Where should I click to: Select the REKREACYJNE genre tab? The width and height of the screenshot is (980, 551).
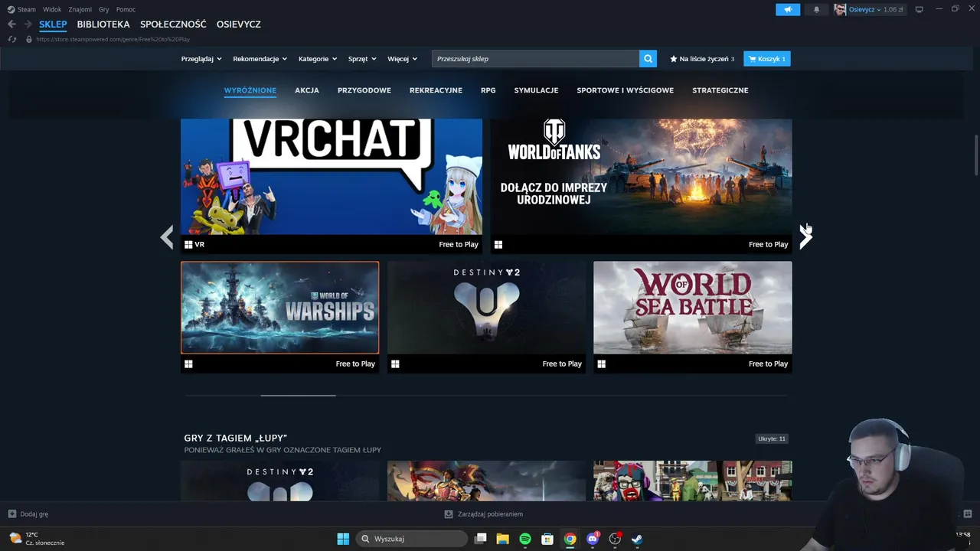pyautogui.click(x=436, y=90)
